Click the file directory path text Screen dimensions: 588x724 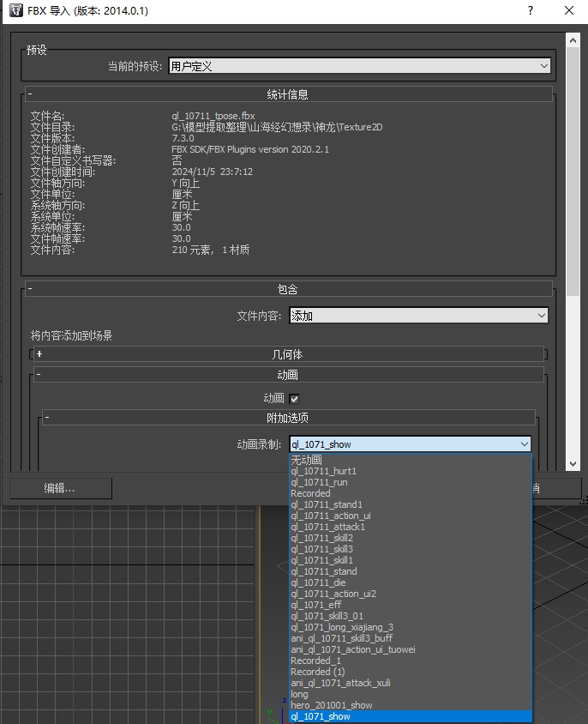coord(277,127)
